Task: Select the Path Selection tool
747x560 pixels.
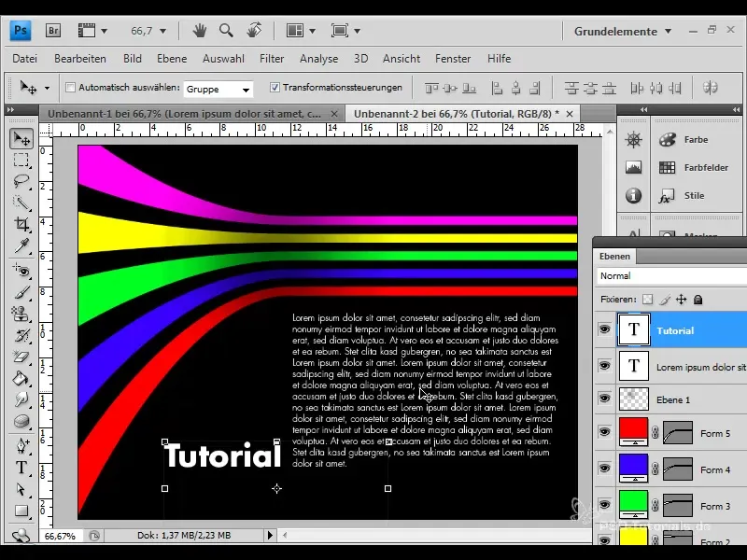Action: point(21,489)
